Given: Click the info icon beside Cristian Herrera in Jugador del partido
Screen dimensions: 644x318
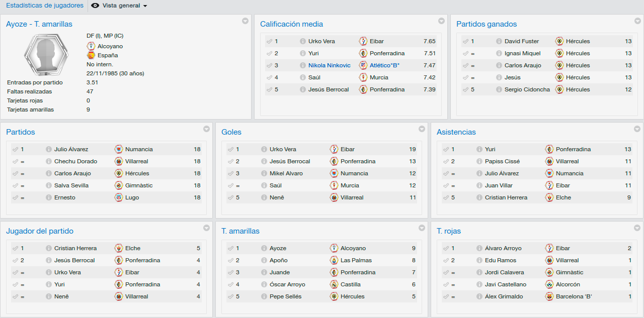Looking at the screenshot, I should [49, 248].
